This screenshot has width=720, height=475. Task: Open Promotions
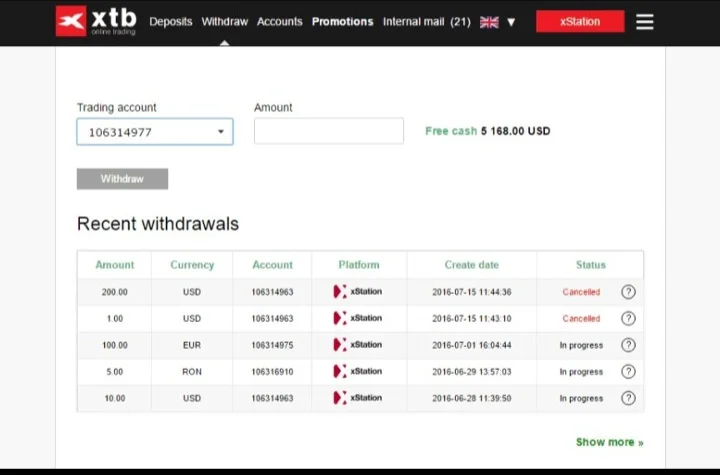[343, 22]
